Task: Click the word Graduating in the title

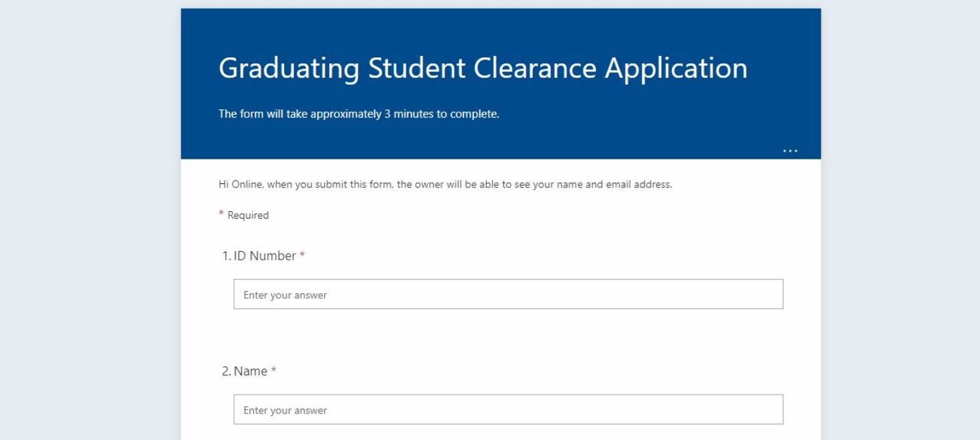Action: tap(289, 69)
